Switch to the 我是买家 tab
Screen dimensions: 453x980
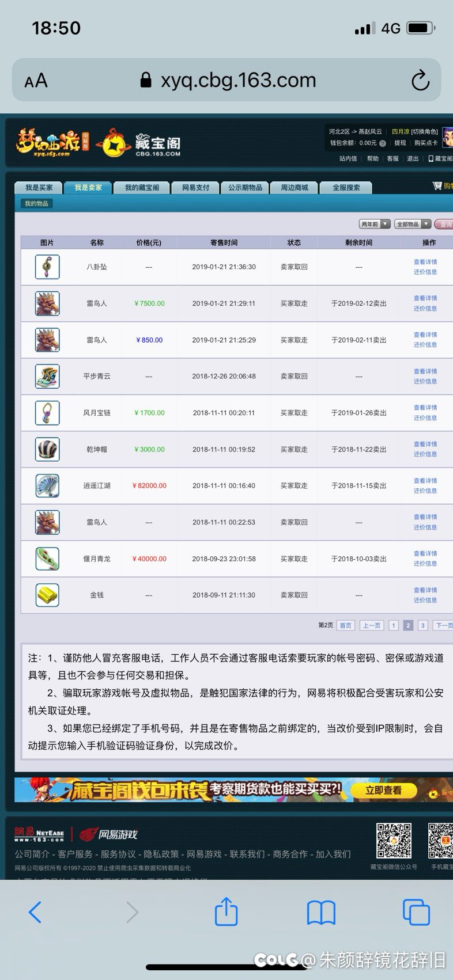39,188
